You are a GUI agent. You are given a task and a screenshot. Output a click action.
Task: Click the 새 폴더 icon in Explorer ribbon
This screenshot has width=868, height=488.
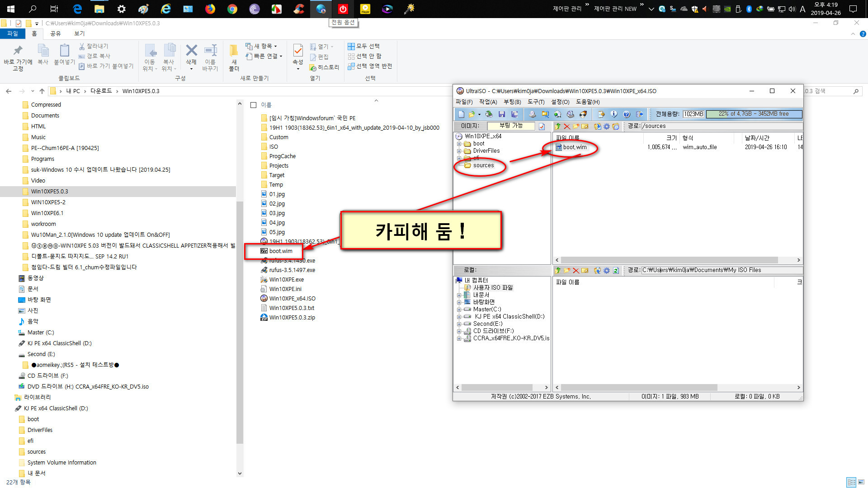pyautogui.click(x=234, y=51)
